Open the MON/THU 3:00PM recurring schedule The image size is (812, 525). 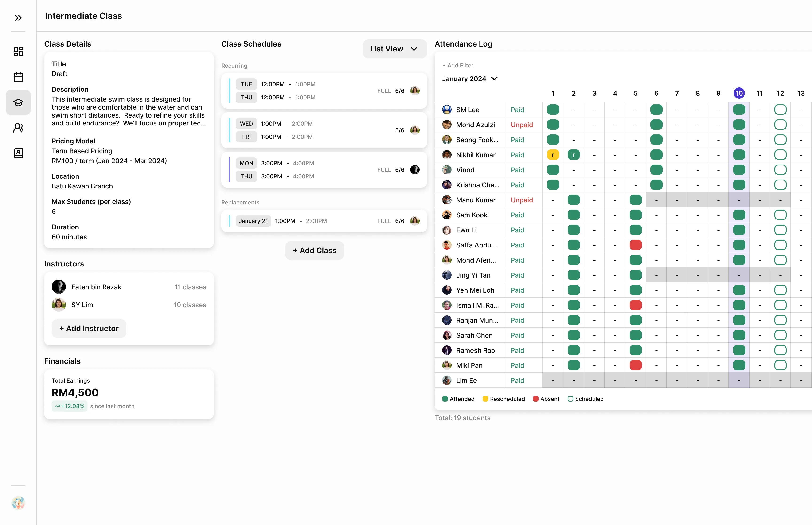click(x=324, y=170)
